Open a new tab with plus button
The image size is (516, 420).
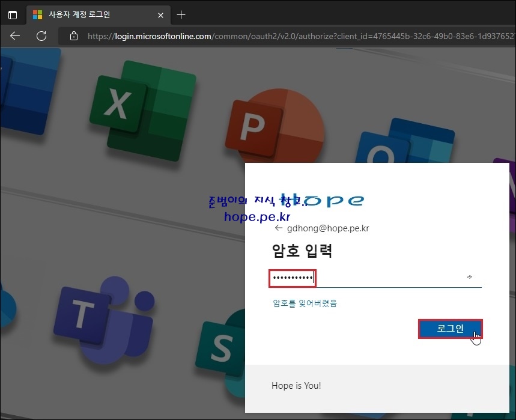[181, 15]
